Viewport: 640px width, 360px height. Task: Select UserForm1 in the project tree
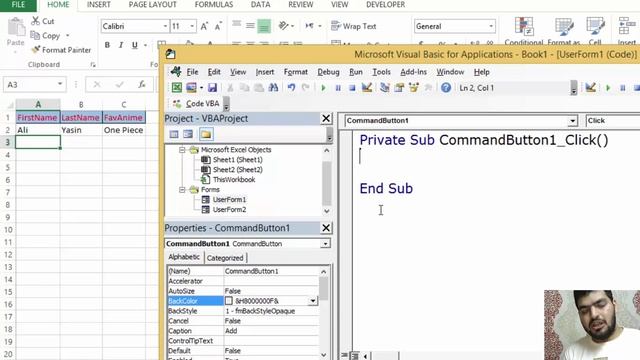[x=229, y=200]
